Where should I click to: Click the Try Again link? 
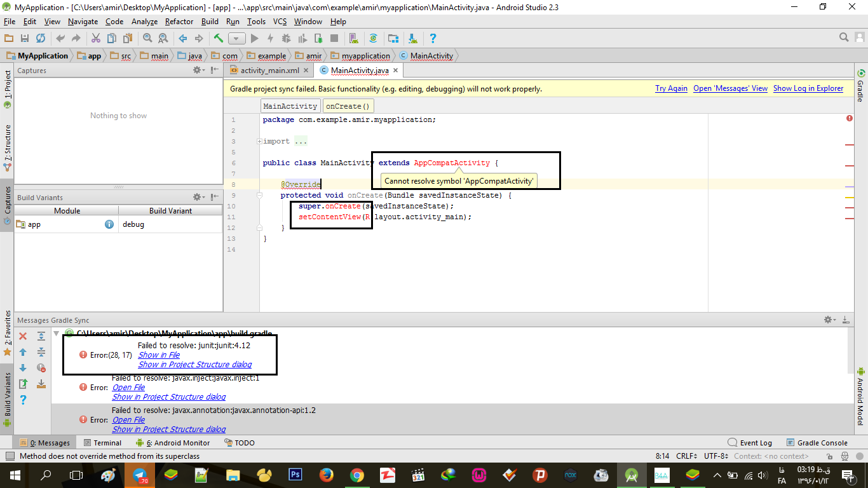point(671,89)
